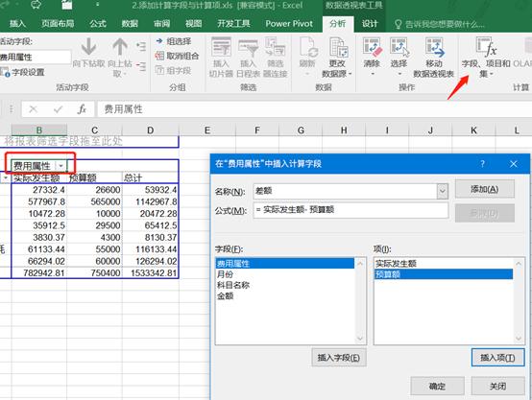532x400 pixels.
Task: Click the Drill Down (向下钻取) arrow icon
Action: pos(88,47)
